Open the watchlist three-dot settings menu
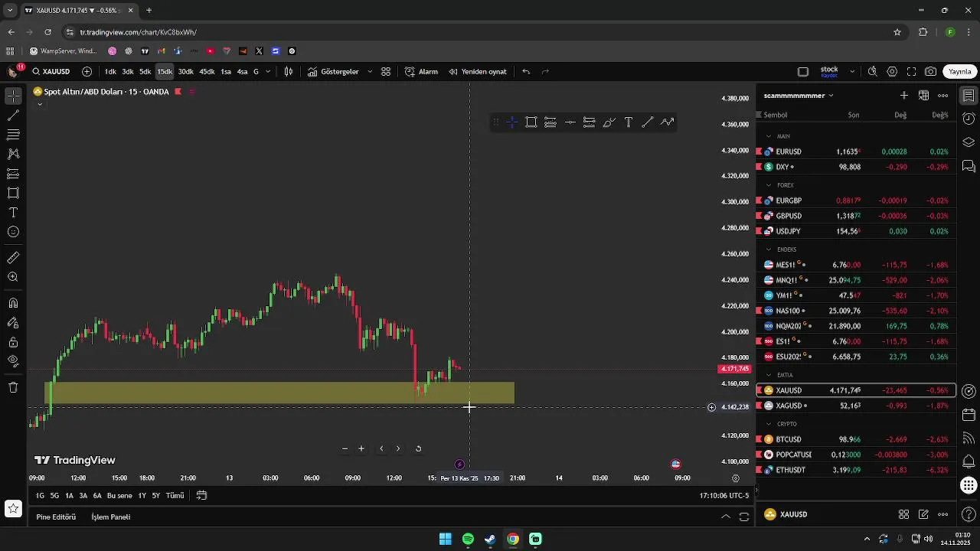This screenshot has height=551, width=980. click(x=943, y=96)
